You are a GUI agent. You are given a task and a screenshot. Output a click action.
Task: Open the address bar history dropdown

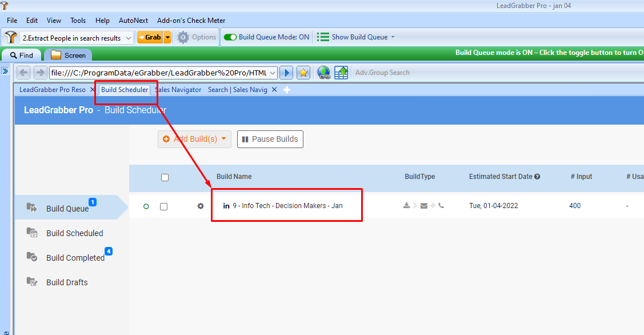[273, 73]
